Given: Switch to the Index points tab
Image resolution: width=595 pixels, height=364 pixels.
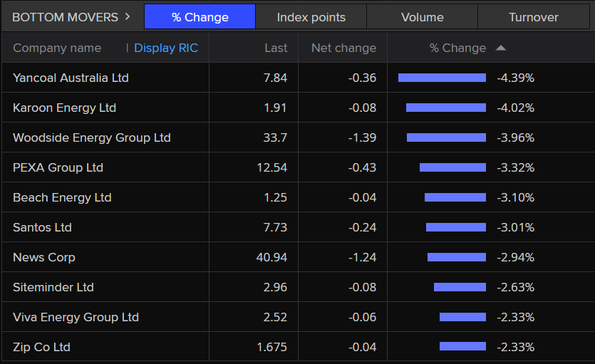Looking at the screenshot, I should tap(311, 17).
